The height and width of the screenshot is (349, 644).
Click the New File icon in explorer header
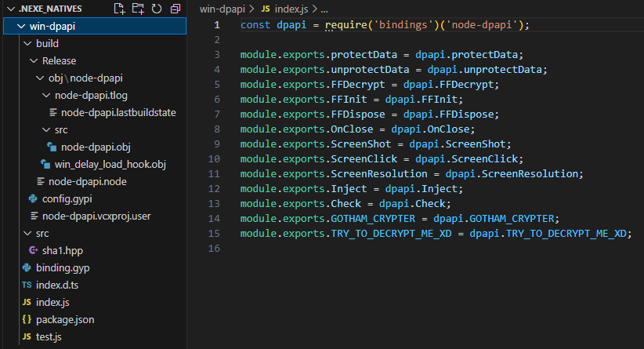119,9
